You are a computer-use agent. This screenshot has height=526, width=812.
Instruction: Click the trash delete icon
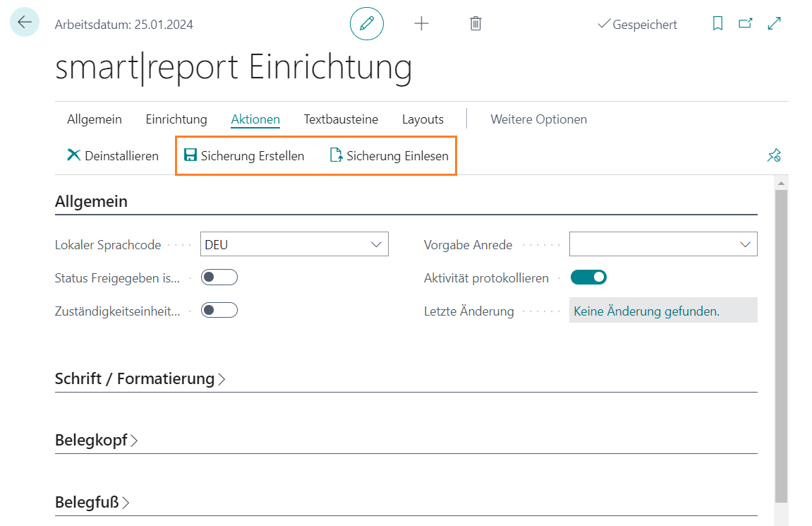pyautogui.click(x=475, y=24)
